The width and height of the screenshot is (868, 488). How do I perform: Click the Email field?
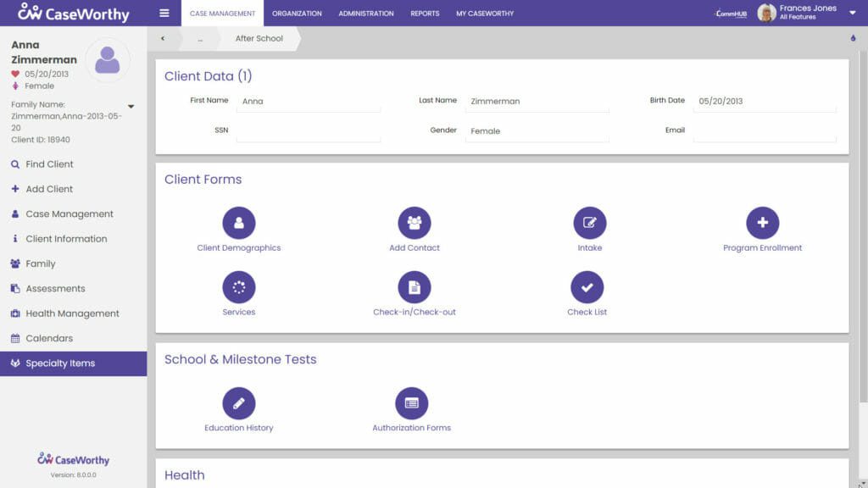[x=765, y=131]
